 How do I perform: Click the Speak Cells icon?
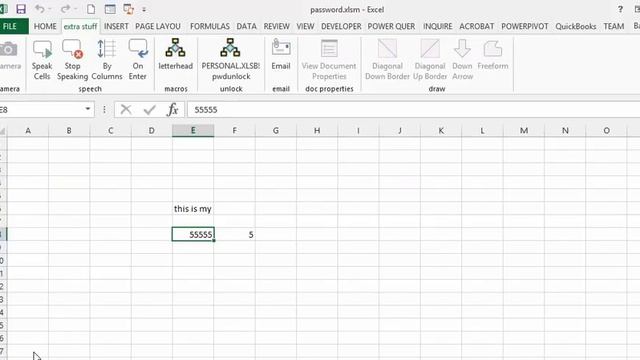[x=42, y=60]
